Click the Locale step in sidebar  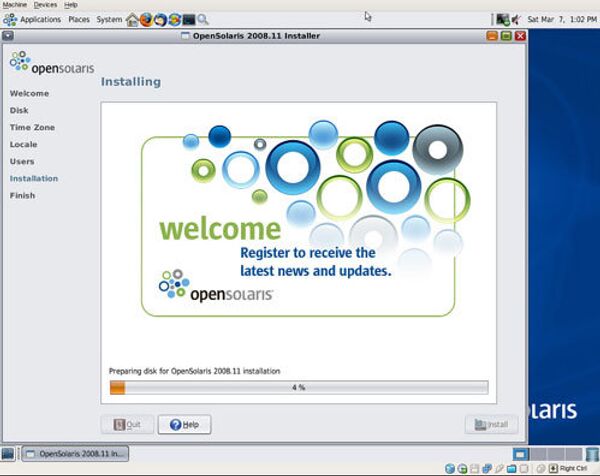[x=23, y=144]
